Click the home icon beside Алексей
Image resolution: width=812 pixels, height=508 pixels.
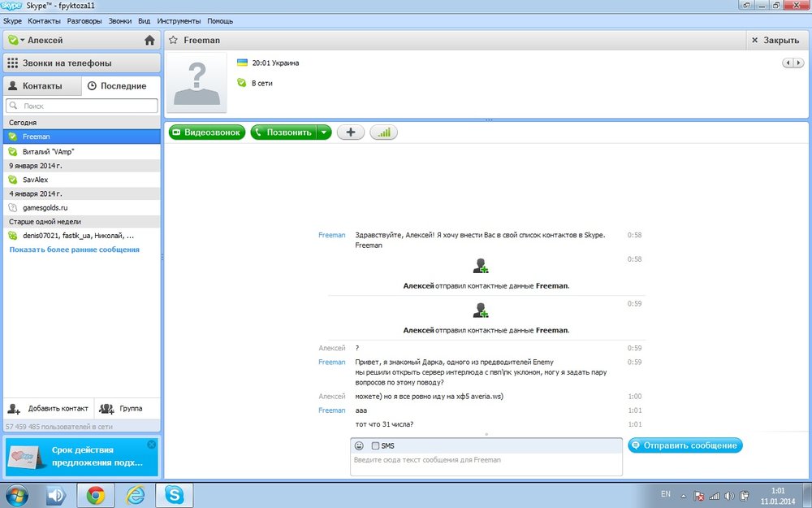(149, 40)
